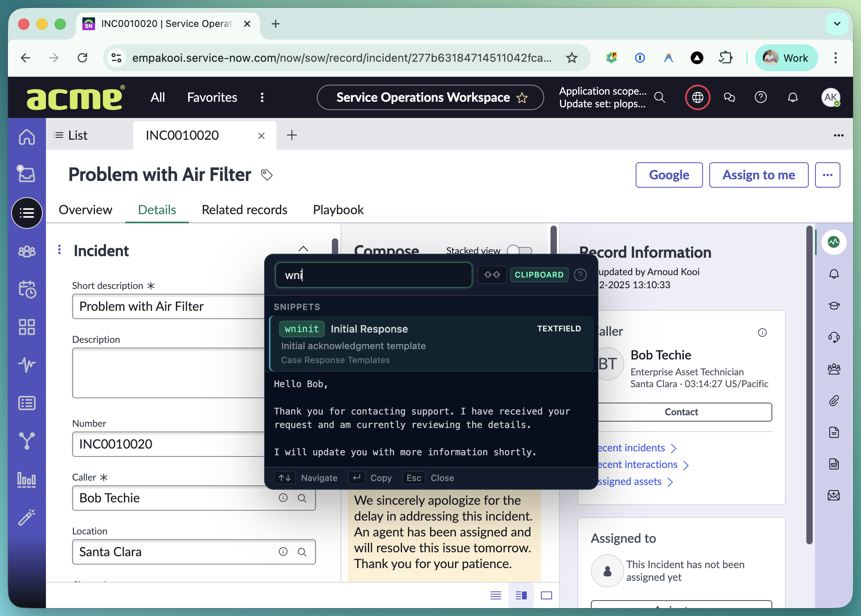The height and width of the screenshot is (616, 861).
Task: Click the info icon beside the Caller field
Action: (283, 498)
